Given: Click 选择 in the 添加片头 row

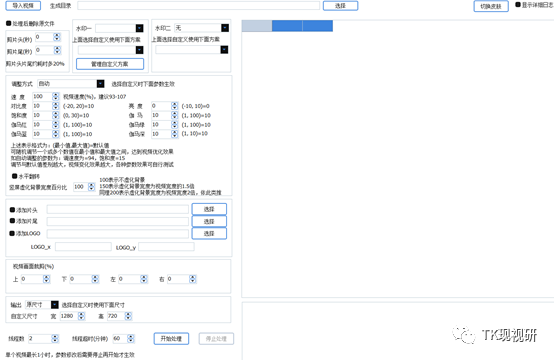Looking at the screenshot, I should point(209,209).
